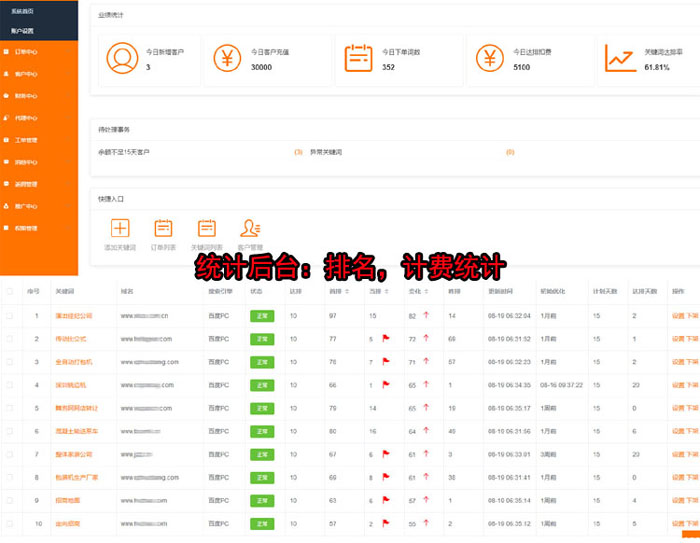This screenshot has width=700, height=543.
Task: Go to 系统首页 in the sidebar
Action: (23, 9)
